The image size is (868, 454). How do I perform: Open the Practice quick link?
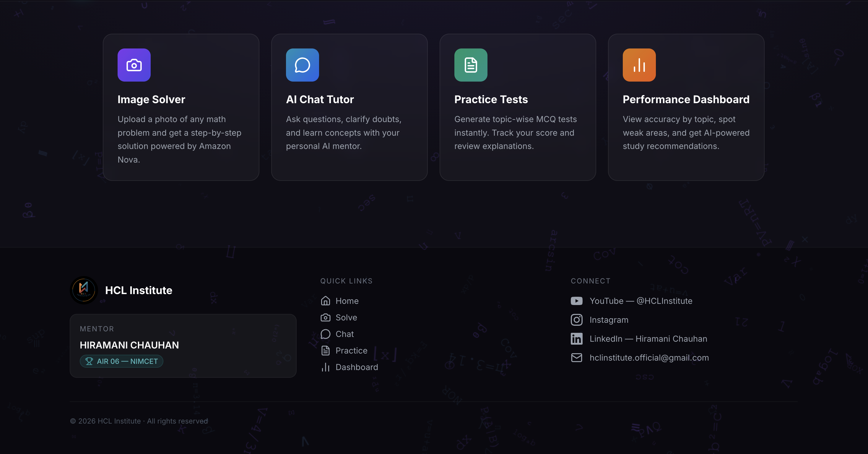coord(351,350)
